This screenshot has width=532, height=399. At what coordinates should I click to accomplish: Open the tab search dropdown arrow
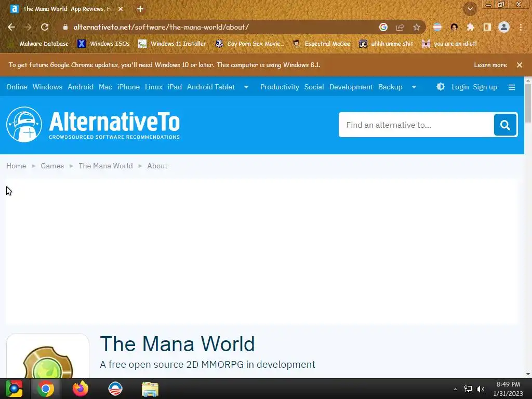(x=470, y=9)
